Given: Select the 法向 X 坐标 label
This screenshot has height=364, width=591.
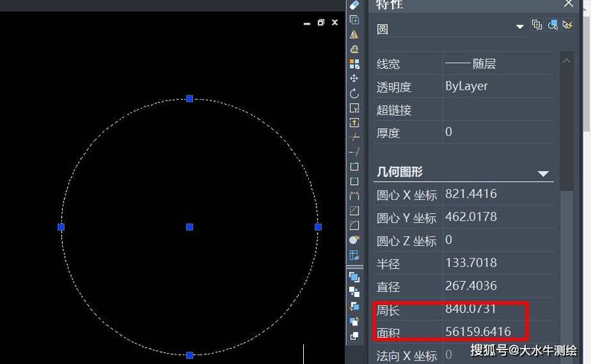Looking at the screenshot, I should tap(407, 356).
